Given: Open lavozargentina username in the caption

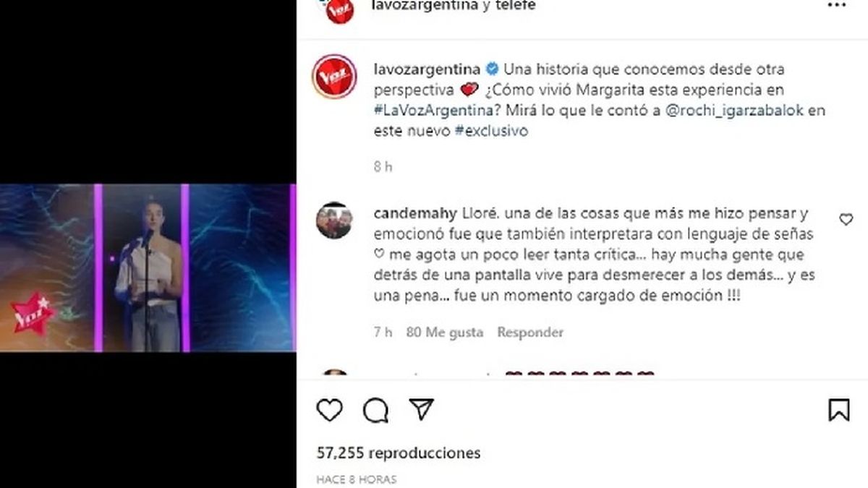Looking at the screenshot, I should (x=427, y=70).
